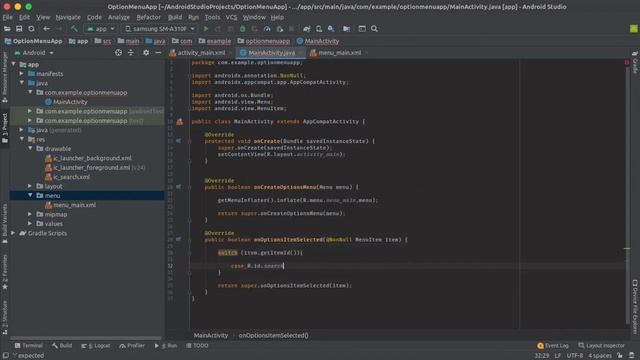
Task: Open the Android project view dropdown
Action: tap(34, 53)
